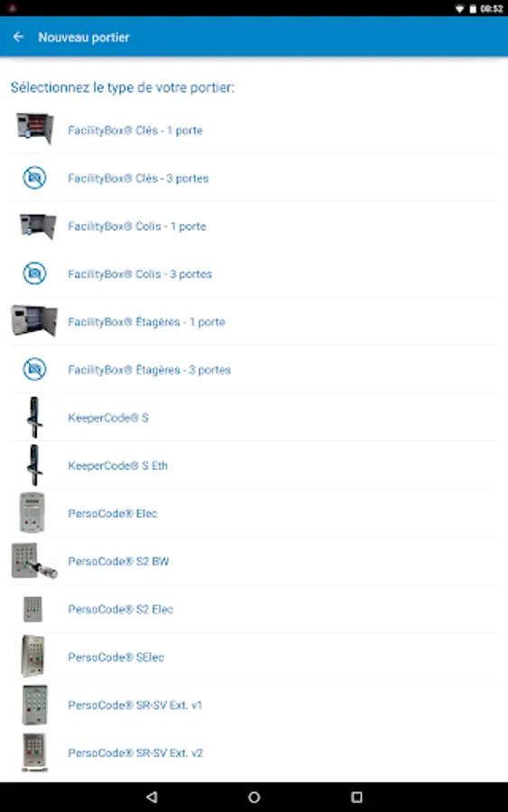The width and height of the screenshot is (508, 812).
Task: Select FacilityBox Clés - 3 portes
Action: coord(254,178)
